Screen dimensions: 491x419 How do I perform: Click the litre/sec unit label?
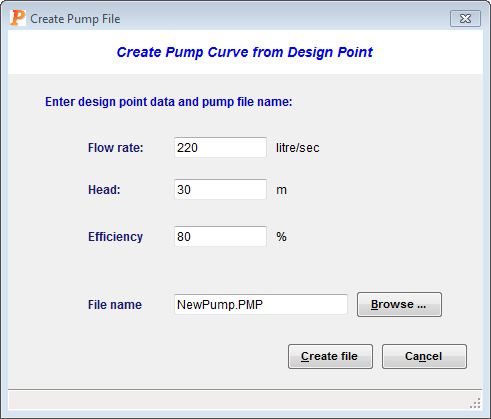(298, 148)
